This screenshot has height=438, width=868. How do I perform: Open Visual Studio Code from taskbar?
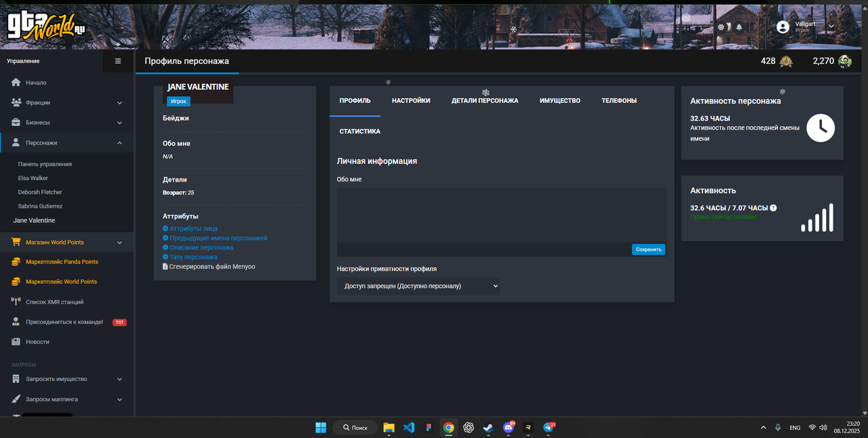pyautogui.click(x=408, y=428)
